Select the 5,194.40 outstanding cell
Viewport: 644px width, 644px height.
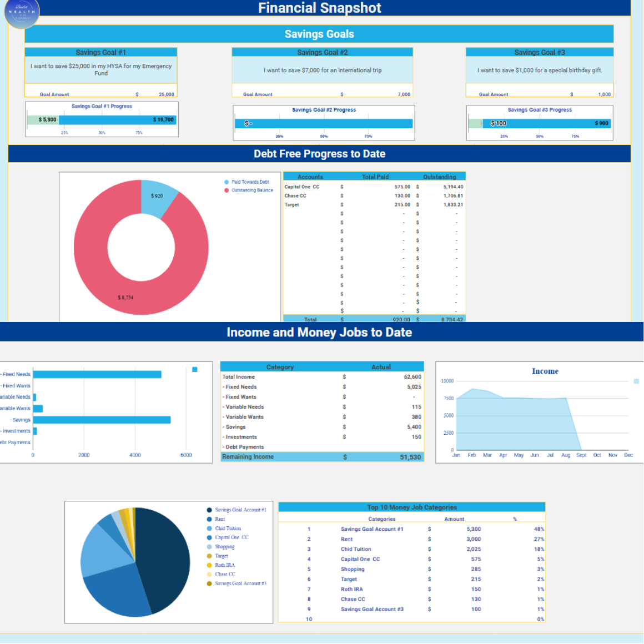pyautogui.click(x=453, y=187)
